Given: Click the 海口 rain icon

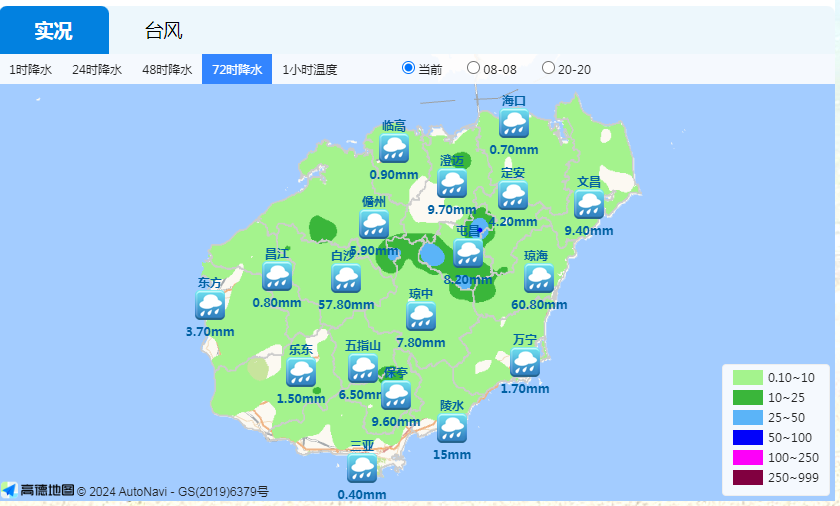Looking at the screenshot, I should [514, 123].
